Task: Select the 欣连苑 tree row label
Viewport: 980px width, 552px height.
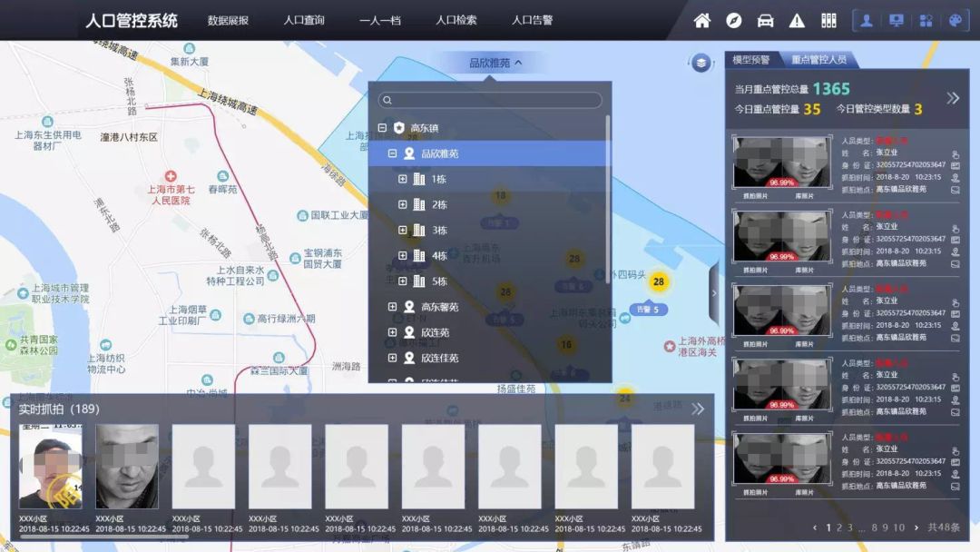Action: [x=435, y=332]
